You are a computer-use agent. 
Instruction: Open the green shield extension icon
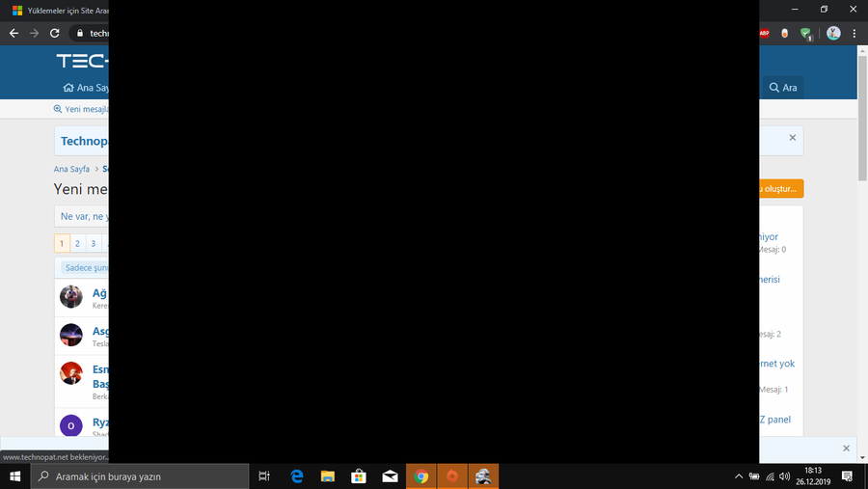click(x=806, y=34)
